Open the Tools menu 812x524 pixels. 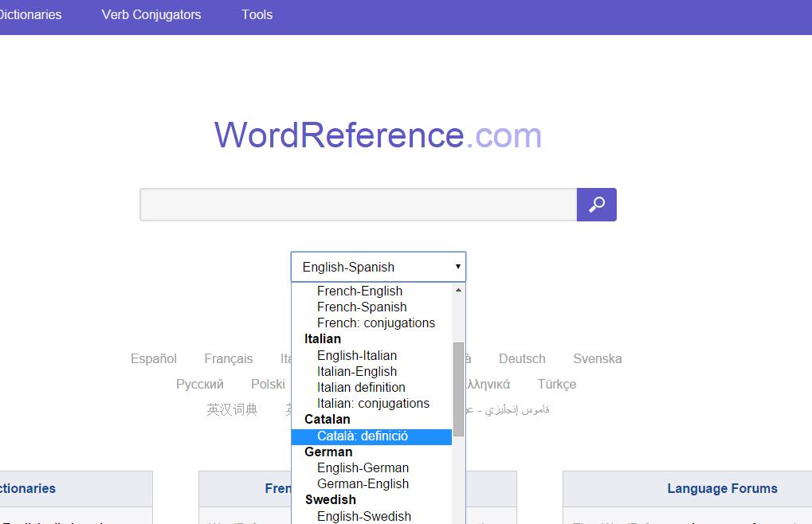click(257, 14)
